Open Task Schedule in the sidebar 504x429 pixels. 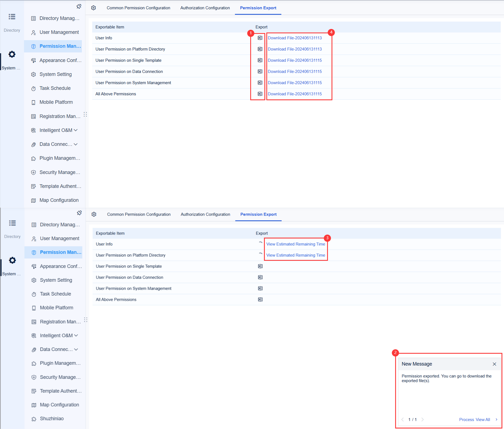55,88
